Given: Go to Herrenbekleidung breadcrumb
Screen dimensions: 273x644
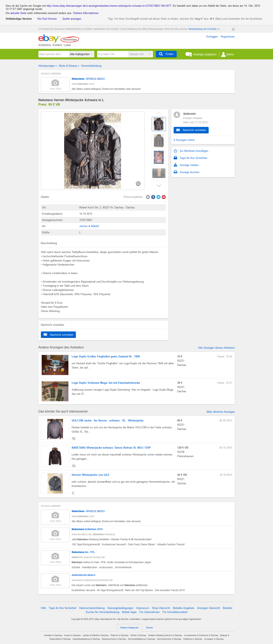Looking at the screenshot, I should click(x=91, y=66).
